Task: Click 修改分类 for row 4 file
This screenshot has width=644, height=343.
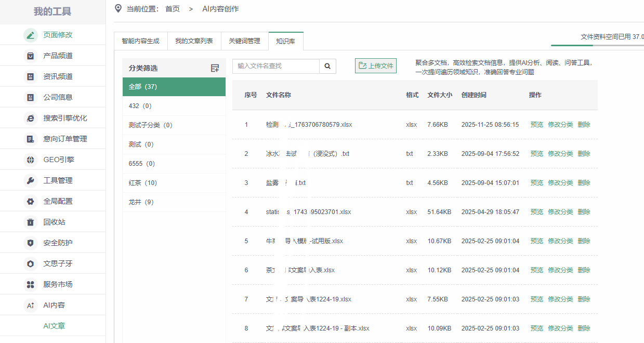Action: click(x=560, y=212)
